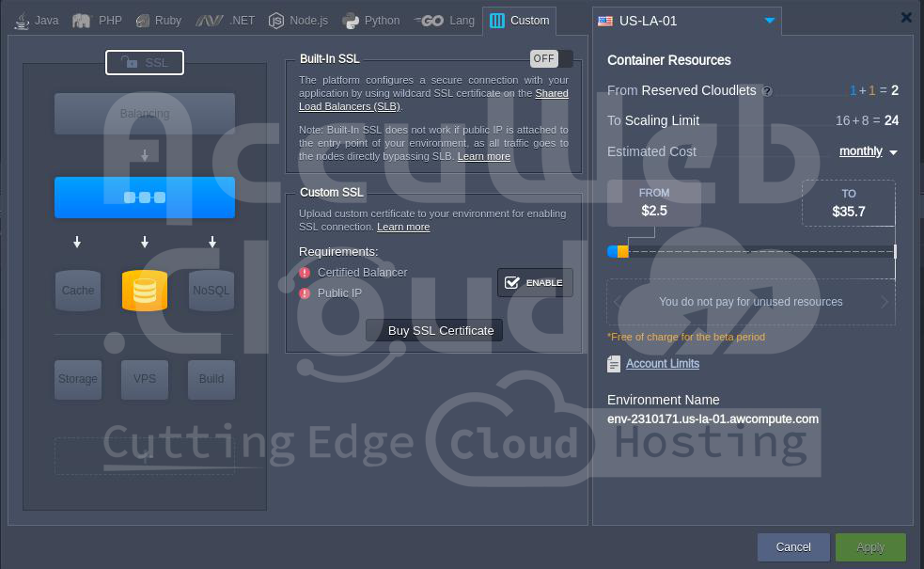Open the Reserved Cloudlets help icon
The width and height of the screenshot is (924, 569).
click(x=767, y=91)
